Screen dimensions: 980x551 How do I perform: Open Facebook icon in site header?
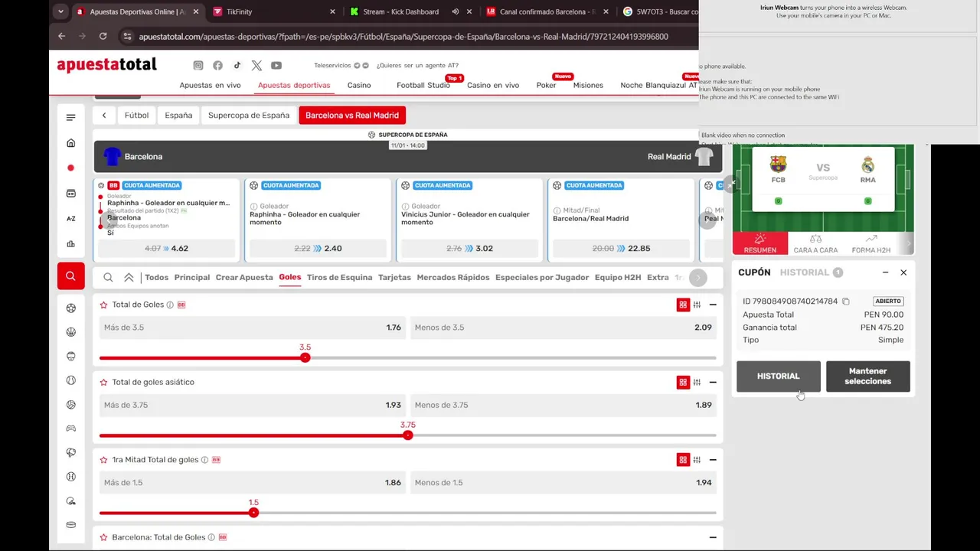tap(217, 66)
